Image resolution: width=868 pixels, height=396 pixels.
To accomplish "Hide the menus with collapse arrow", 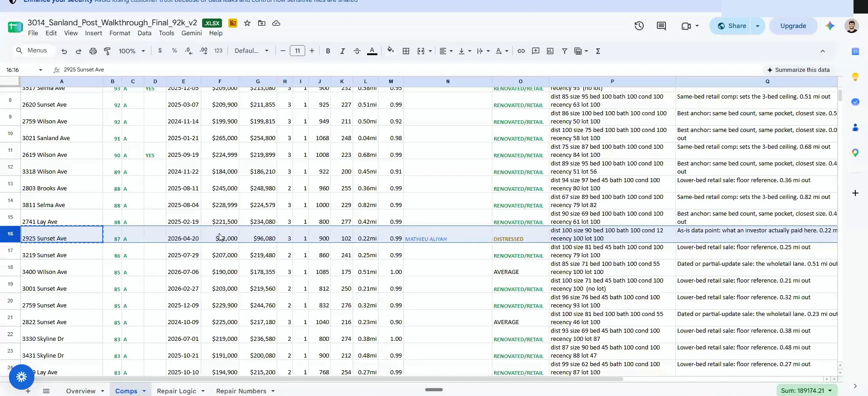I will pos(823,51).
